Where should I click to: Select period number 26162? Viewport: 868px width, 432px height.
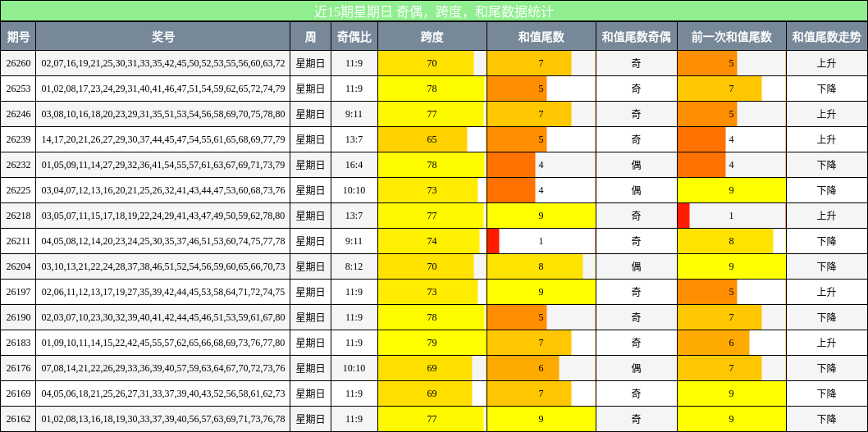click(x=18, y=419)
